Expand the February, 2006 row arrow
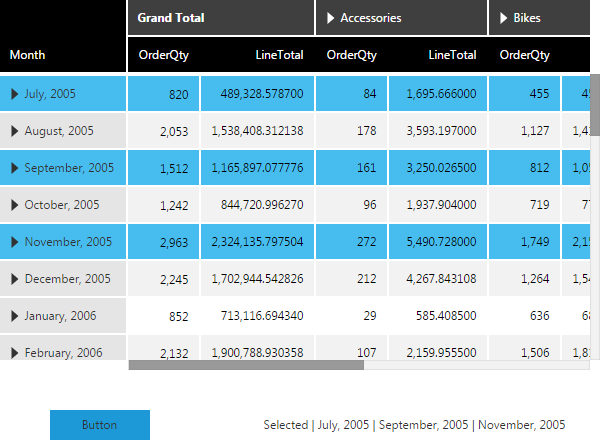600x440 pixels. [15, 352]
